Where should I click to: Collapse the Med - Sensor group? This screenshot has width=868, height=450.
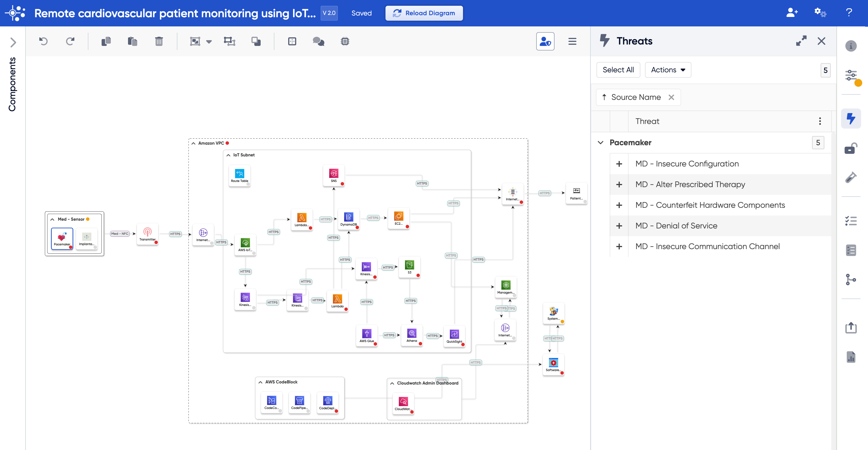tap(52, 220)
